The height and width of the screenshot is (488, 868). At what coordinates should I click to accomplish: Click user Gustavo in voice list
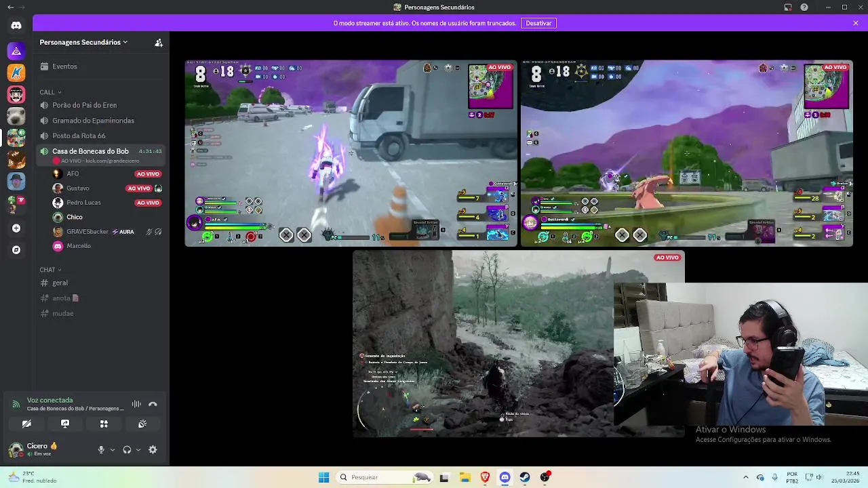click(x=78, y=188)
